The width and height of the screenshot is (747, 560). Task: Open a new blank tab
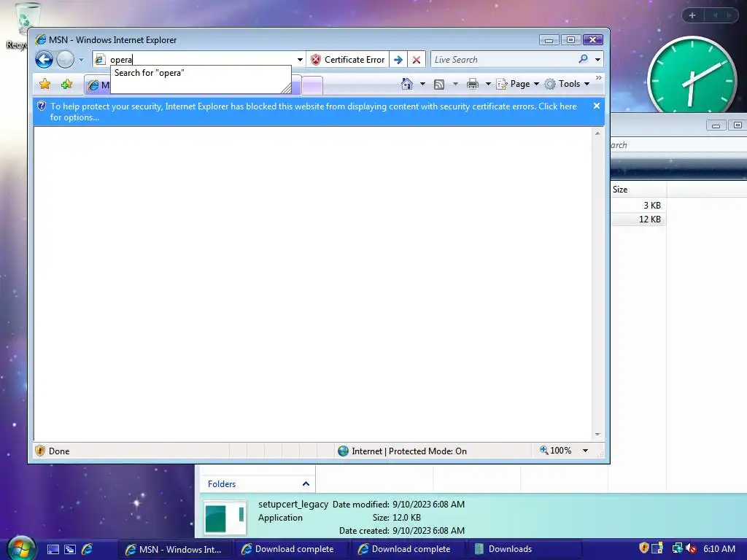point(312,86)
